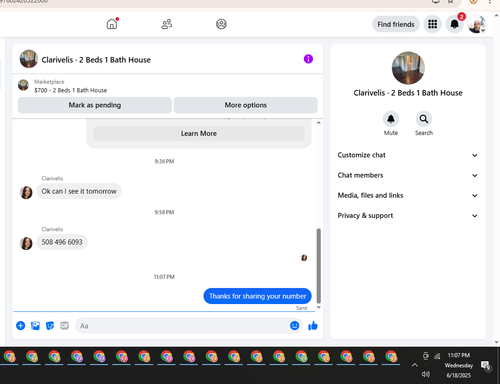Click the chat scrollbar thumb
Image resolution: width=500 pixels, height=384 pixels.
[319, 265]
